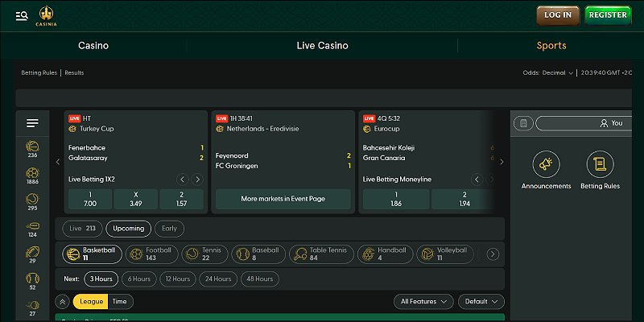644x322 pixels.
Task: Change odds format from Decimal dropdown
Action: (x=557, y=72)
